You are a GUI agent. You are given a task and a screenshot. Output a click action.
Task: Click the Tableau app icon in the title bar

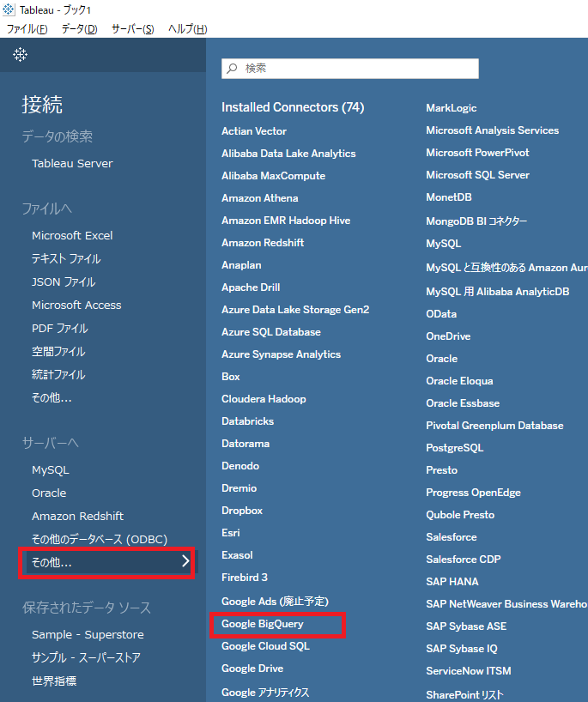coord(9,9)
